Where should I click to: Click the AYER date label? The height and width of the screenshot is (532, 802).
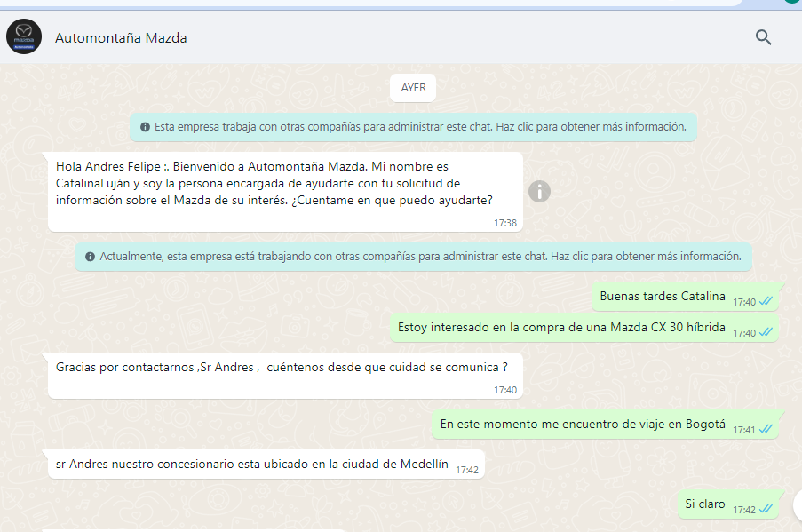[413, 88]
